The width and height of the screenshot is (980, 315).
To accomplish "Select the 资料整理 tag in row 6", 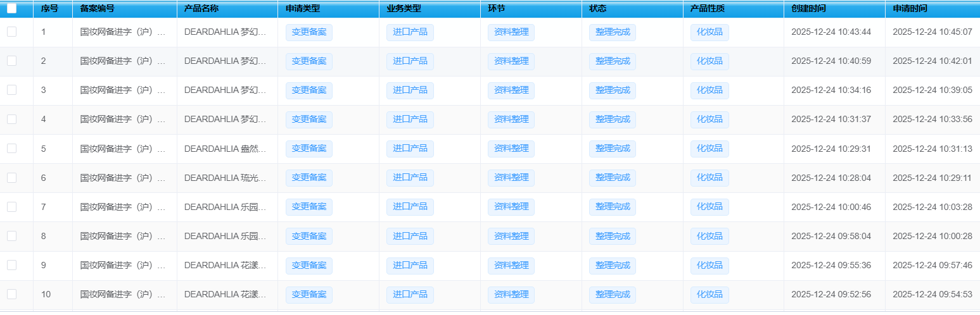I will [x=511, y=178].
